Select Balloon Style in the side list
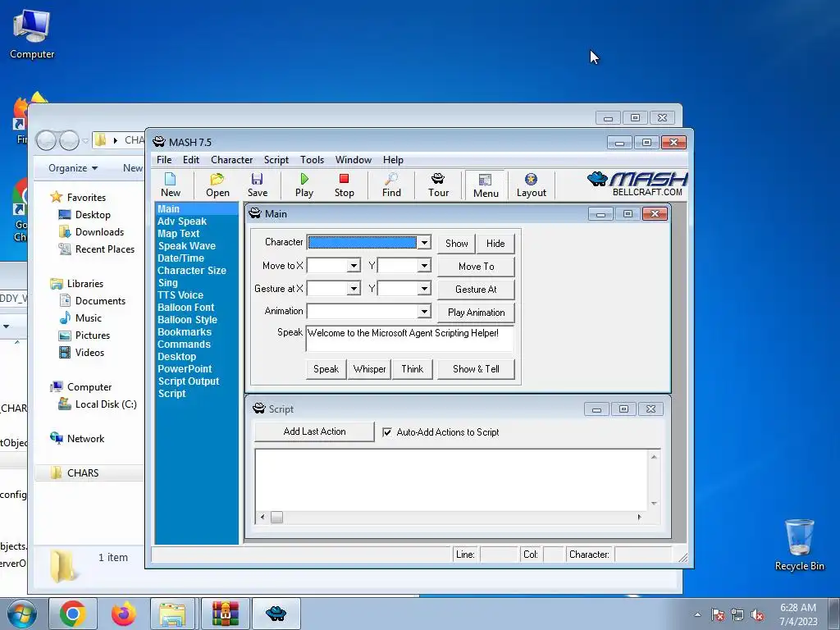 [188, 320]
